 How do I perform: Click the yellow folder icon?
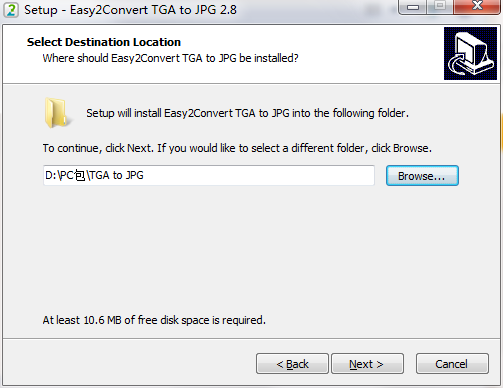tap(57, 113)
